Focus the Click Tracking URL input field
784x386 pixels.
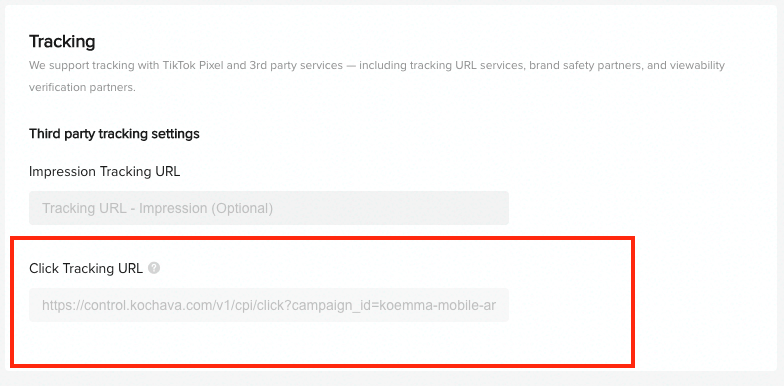tap(269, 305)
